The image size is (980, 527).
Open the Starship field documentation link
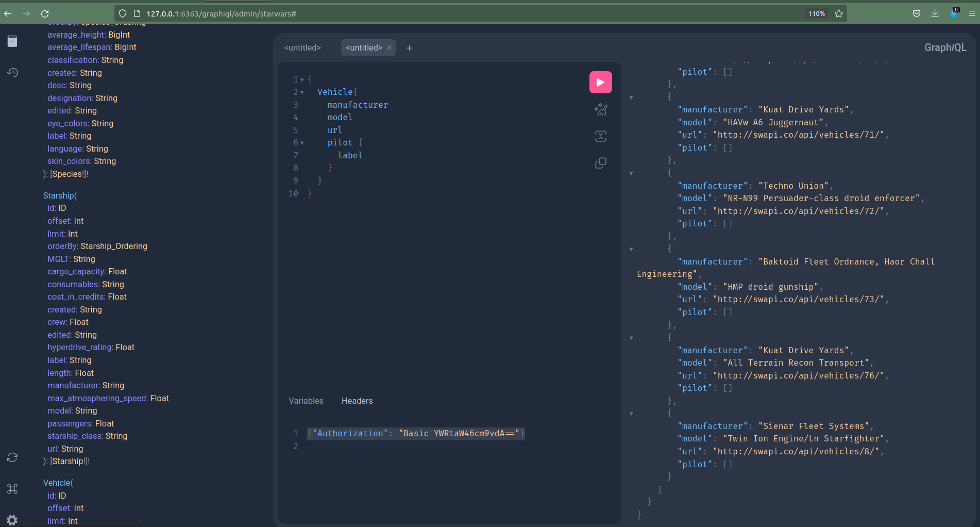pos(58,195)
